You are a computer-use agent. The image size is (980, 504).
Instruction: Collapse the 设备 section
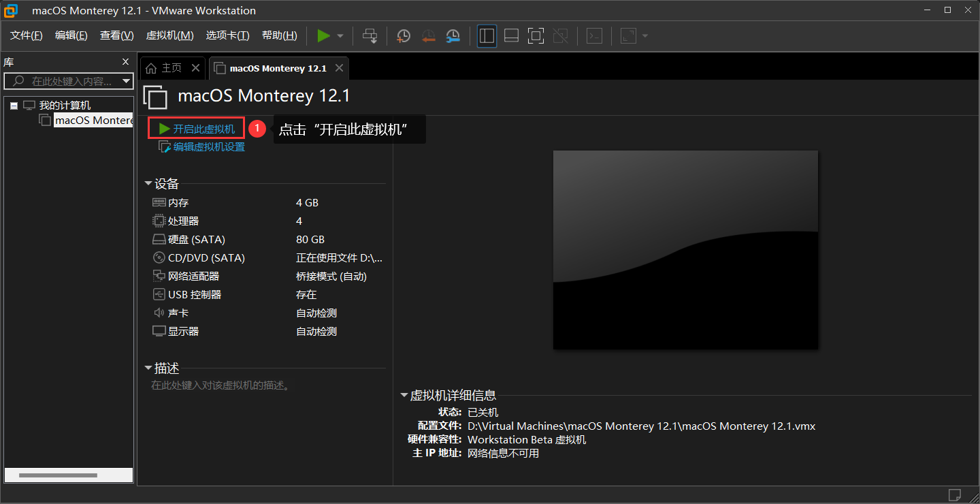coord(148,184)
